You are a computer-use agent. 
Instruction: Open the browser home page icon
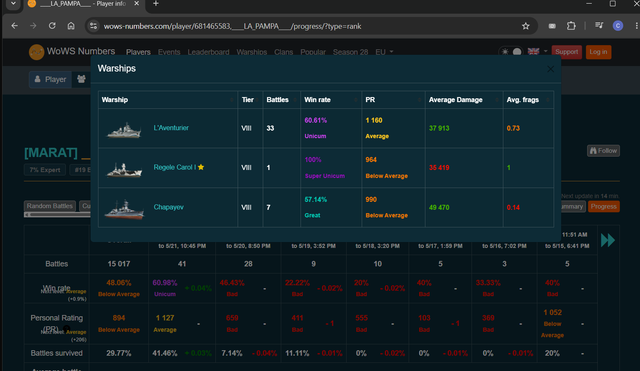(x=71, y=26)
